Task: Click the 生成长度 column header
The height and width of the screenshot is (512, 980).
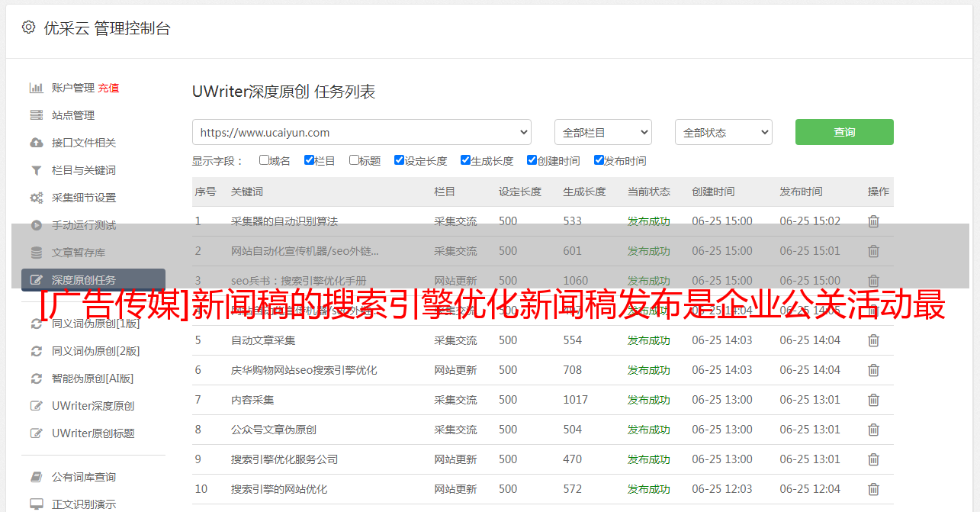Action: pos(584,192)
